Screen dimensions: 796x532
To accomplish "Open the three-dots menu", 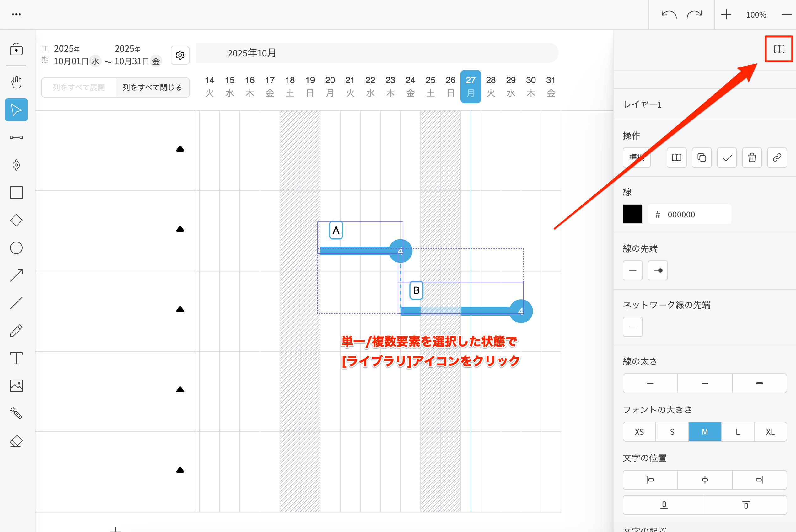I will (16, 15).
